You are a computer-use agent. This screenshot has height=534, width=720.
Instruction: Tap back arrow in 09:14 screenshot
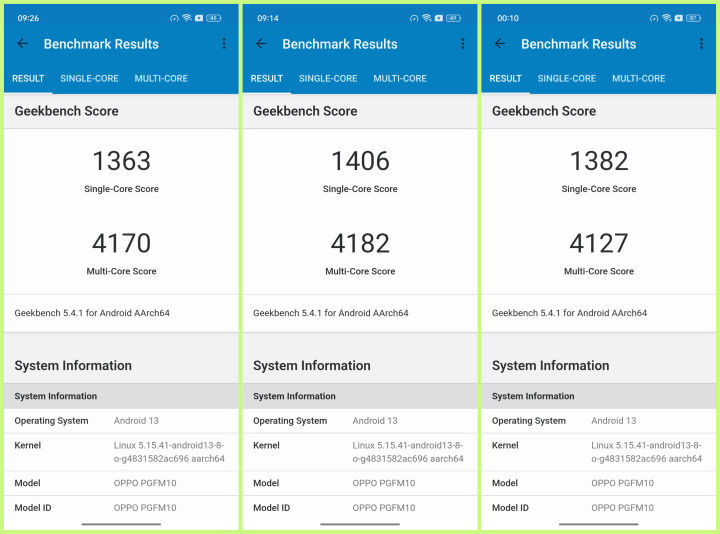coord(261,44)
